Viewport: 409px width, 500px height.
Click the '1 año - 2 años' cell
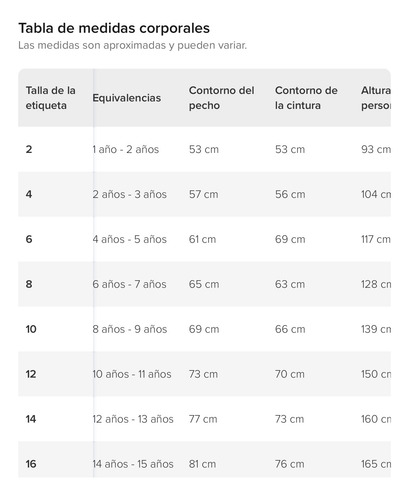tap(126, 149)
